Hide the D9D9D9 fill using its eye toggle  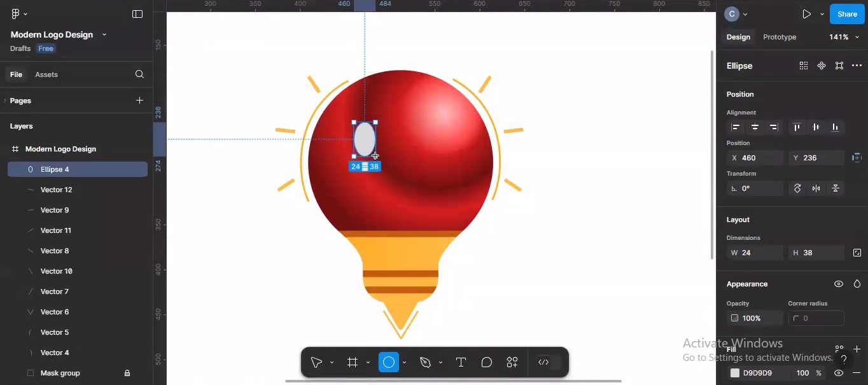[x=839, y=373]
